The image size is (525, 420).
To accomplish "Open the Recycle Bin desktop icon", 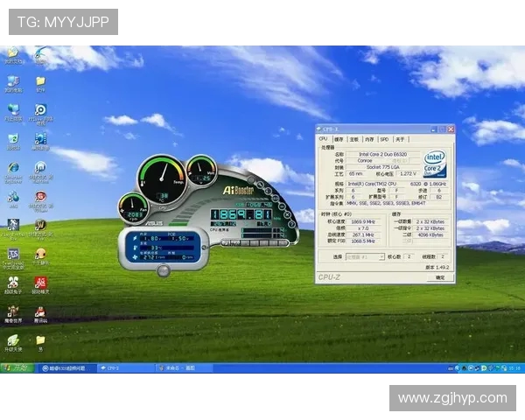I will pyautogui.click(x=13, y=138).
